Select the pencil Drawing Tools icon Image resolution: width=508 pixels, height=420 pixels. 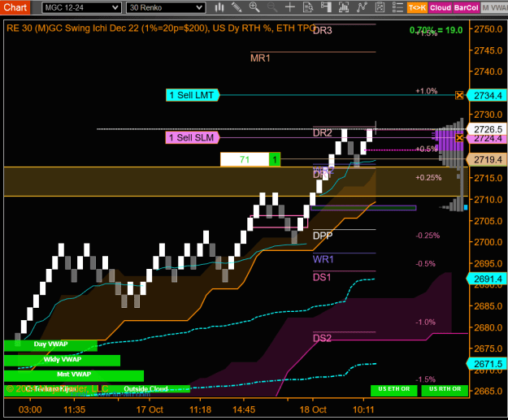pos(237,7)
